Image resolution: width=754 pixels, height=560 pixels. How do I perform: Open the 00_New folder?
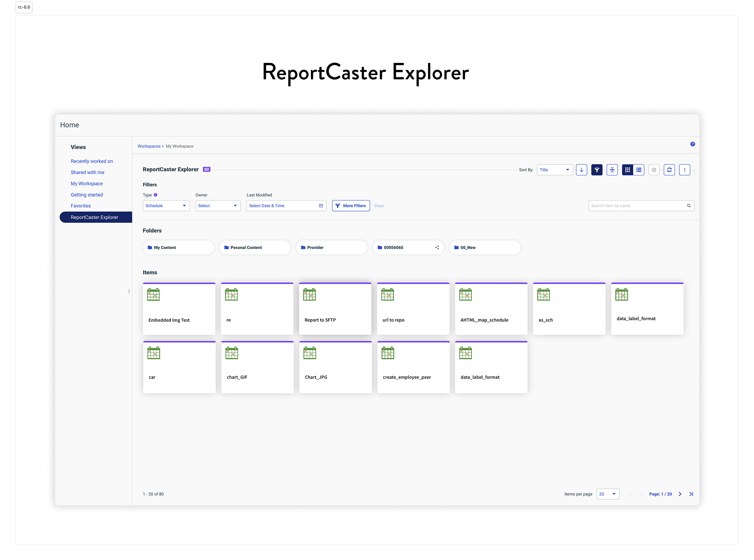point(485,248)
